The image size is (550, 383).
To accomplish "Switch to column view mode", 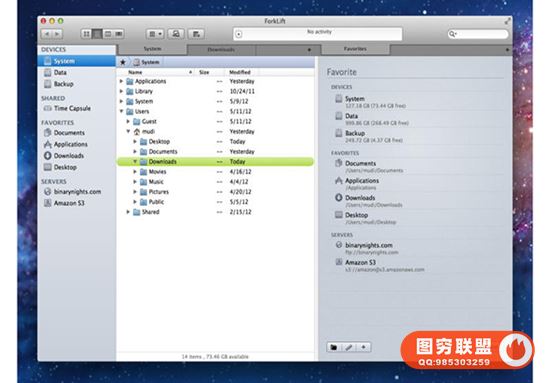I will pyautogui.click(x=108, y=34).
